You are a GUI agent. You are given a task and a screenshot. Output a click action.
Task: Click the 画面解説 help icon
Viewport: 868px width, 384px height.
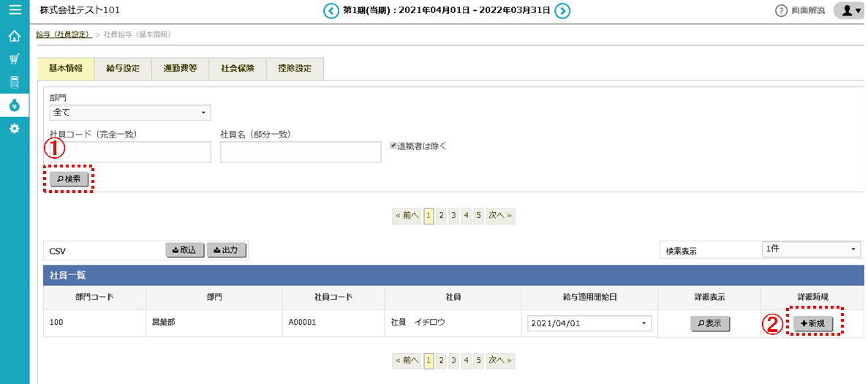click(x=781, y=10)
